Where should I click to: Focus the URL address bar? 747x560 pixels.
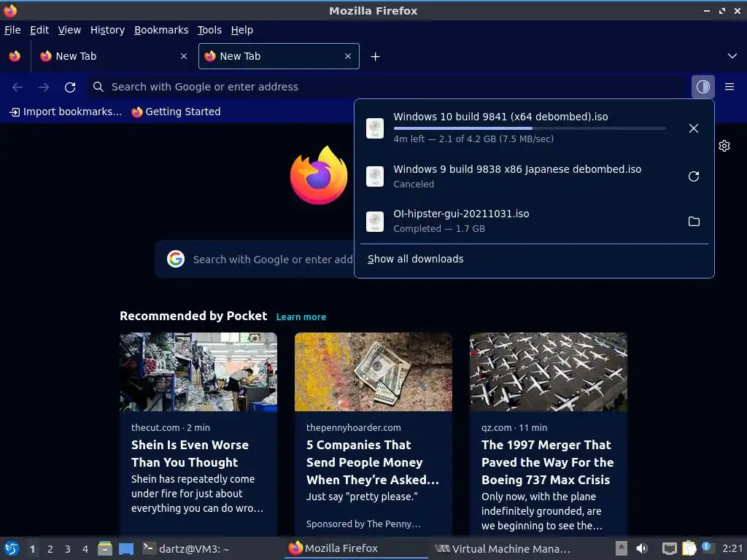click(x=387, y=87)
